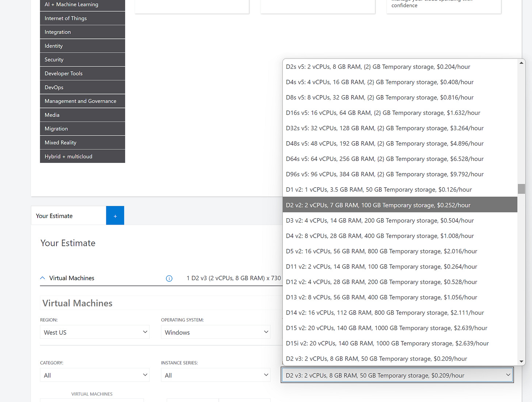Switch to the Your Estimate tab
Screen dimensions: 532x402
tap(54, 216)
